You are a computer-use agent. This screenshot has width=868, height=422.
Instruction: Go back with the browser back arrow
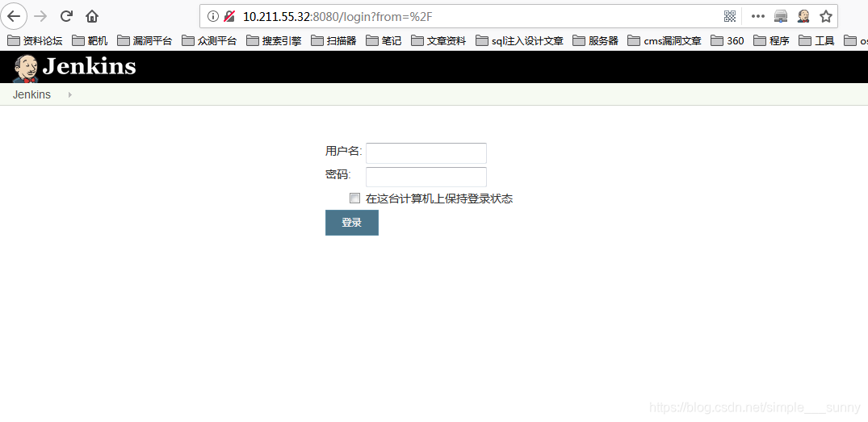13,16
